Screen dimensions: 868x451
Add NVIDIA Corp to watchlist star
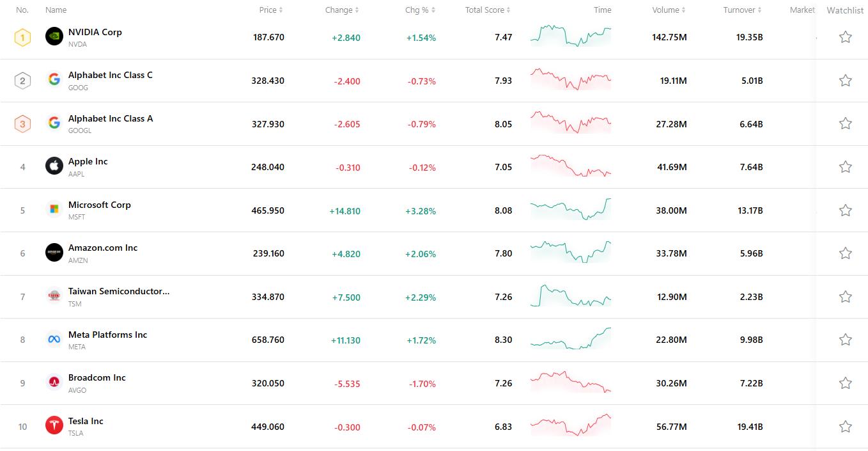point(845,37)
